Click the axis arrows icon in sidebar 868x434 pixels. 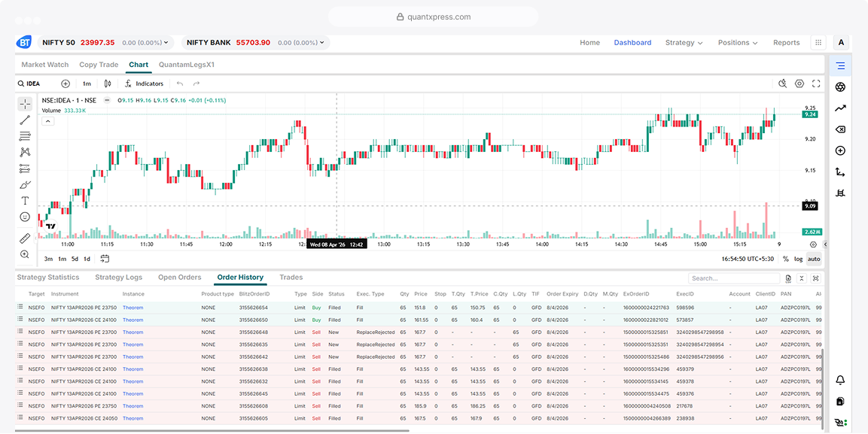(x=840, y=172)
